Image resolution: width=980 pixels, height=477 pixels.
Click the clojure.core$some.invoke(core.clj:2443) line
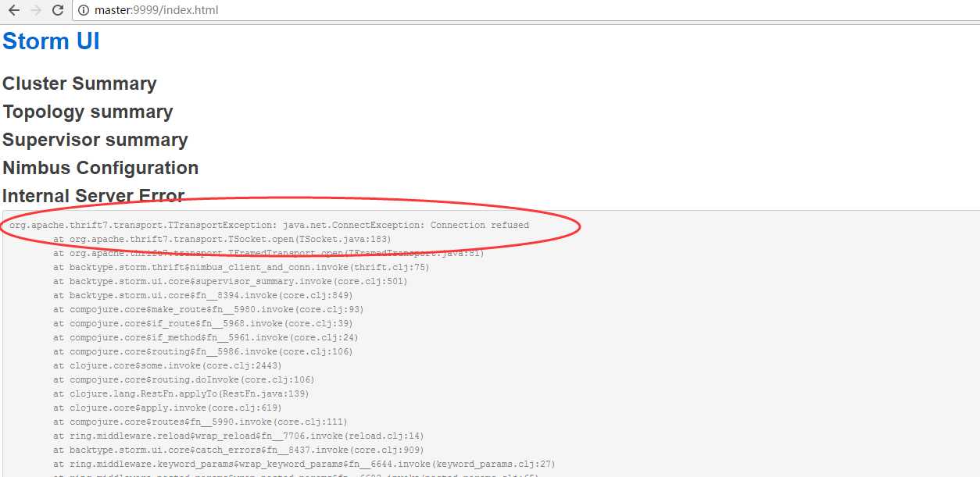[x=168, y=365]
